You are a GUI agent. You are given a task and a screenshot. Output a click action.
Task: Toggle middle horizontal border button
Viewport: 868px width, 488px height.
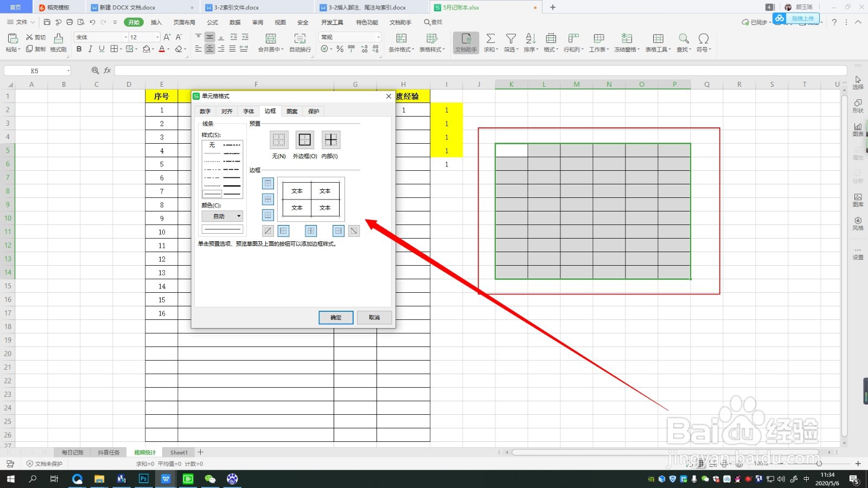click(x=268, y=199)
